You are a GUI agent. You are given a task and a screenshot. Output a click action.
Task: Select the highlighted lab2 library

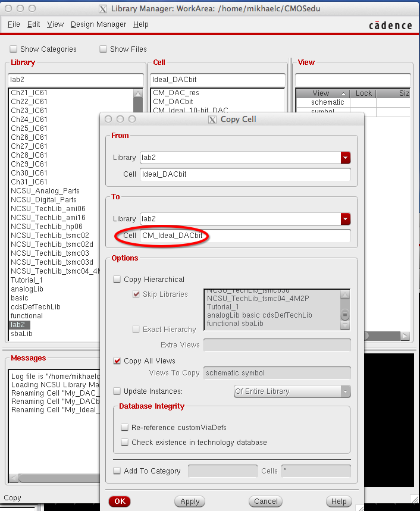[x=19, y=325]
